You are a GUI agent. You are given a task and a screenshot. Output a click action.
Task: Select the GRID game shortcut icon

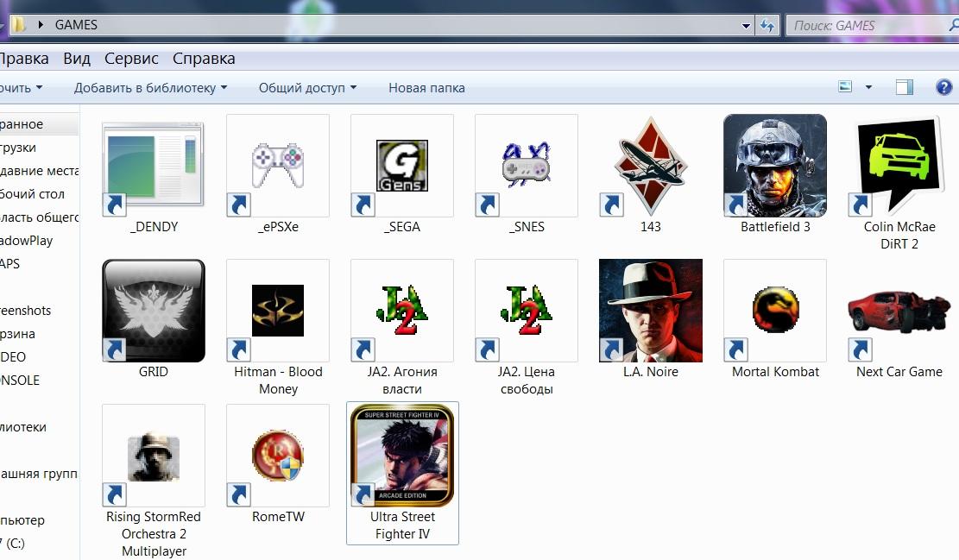(x=153, y=311)
